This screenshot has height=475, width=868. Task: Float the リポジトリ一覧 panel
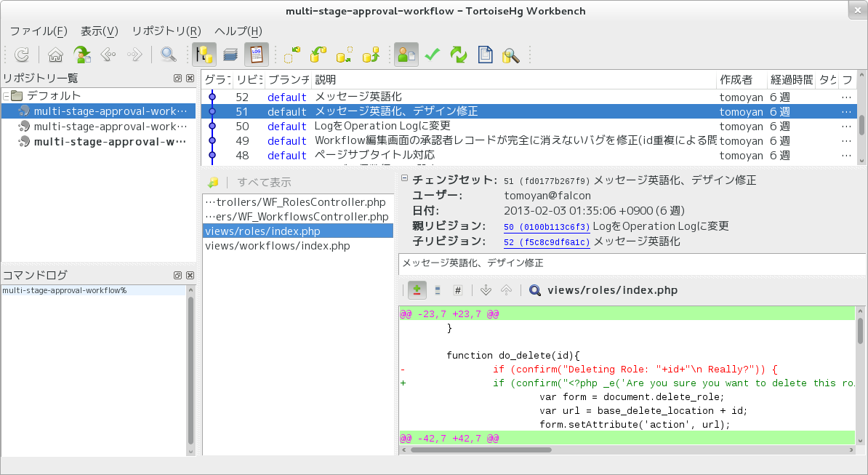coord(177,79)
